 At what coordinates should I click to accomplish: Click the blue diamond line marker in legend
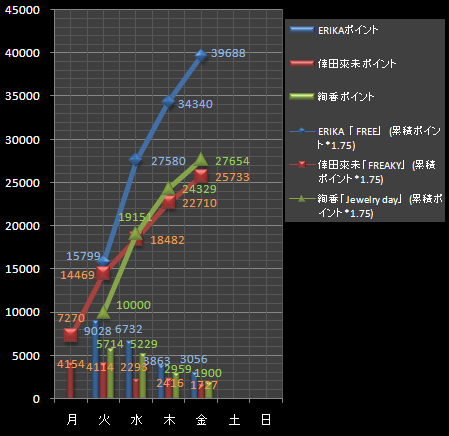(x=302, y=131)
